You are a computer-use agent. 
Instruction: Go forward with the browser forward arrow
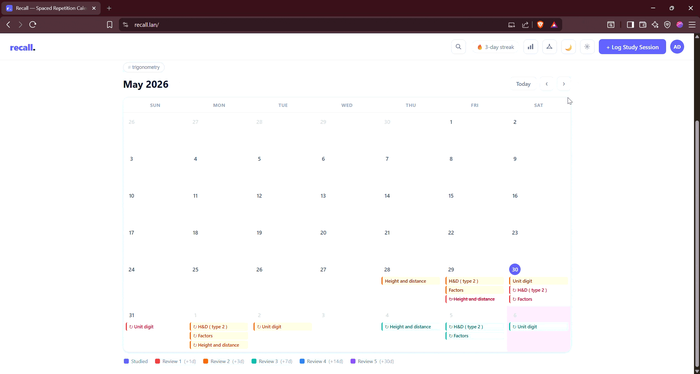tap(20, 25)
